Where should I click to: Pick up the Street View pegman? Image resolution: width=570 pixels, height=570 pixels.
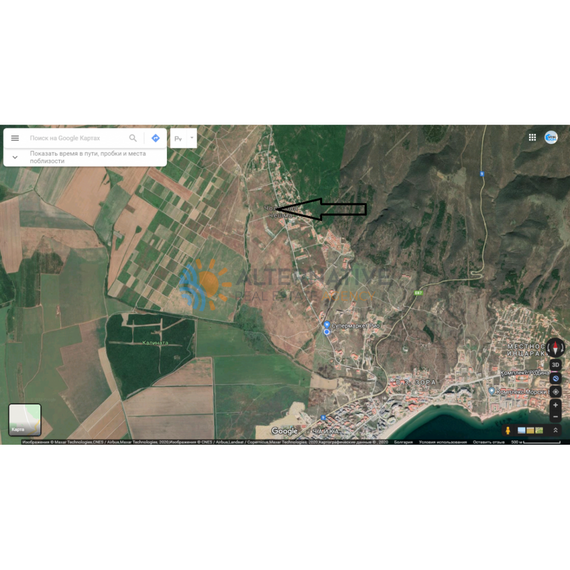pos(508,430)
